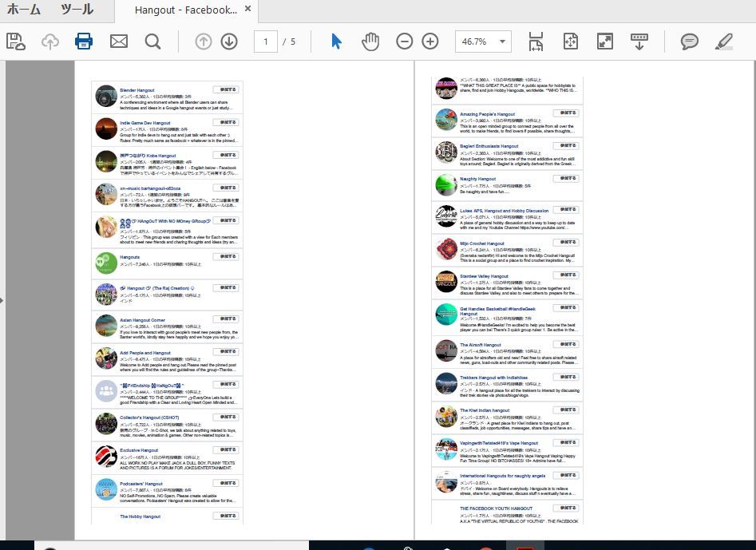The height and width of the screenshot is (550, 756).
Task: Click the Stardew Valley Hangout title
Action: pyautogui.click(x=484, y=276)
